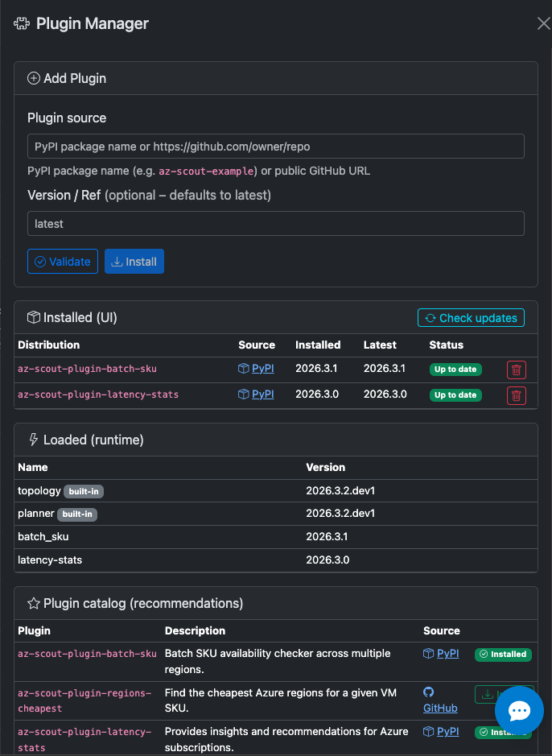Click the Check updates button
The height and width of the screenshot is (756, 552).
click(x=471, y=317)
